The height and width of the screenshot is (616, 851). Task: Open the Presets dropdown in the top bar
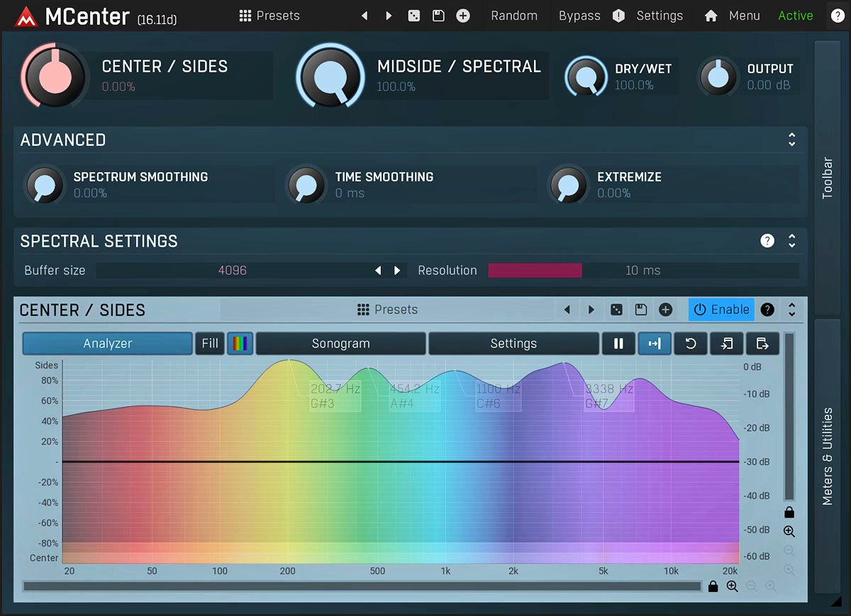tap(269, 15)
